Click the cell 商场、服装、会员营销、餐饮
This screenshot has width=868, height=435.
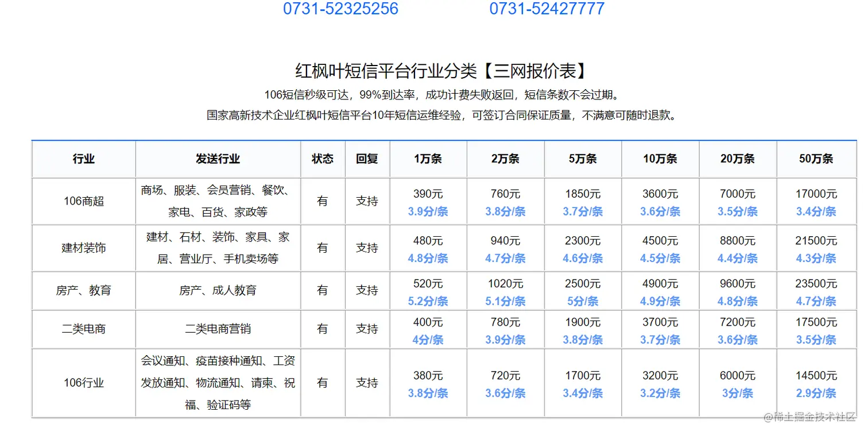pyautogui.click(x=218, y=201)
